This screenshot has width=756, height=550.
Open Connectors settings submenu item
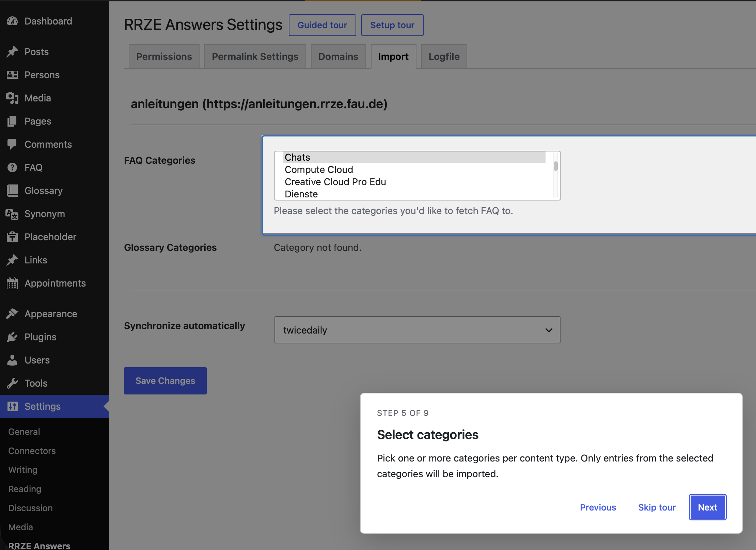click(x=32, y=451)
